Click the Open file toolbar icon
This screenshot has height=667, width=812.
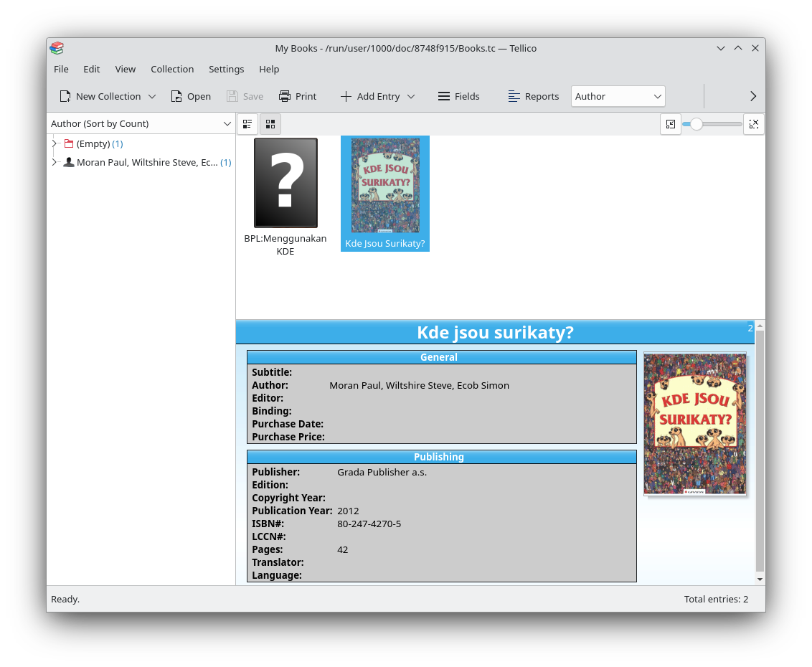176,96
